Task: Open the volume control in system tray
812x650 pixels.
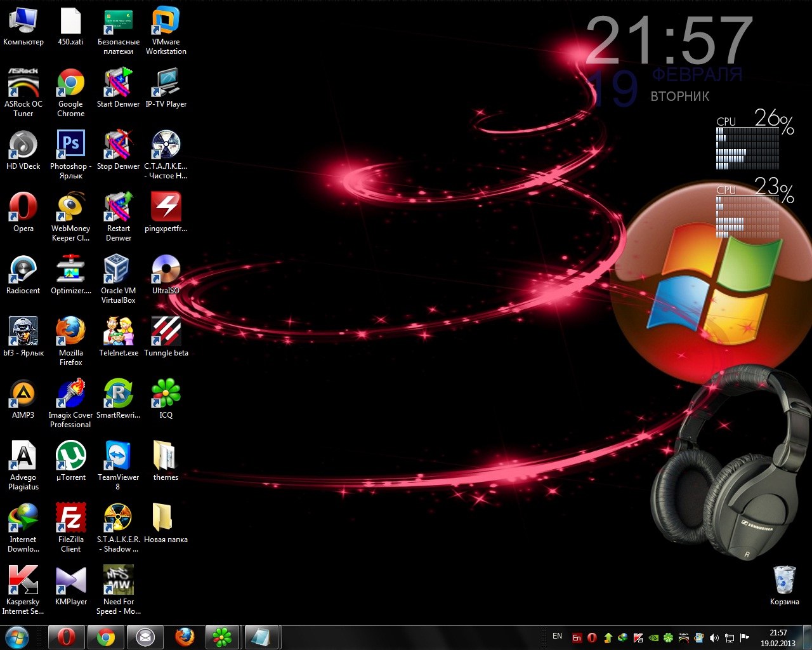Action: coord(714,637)
